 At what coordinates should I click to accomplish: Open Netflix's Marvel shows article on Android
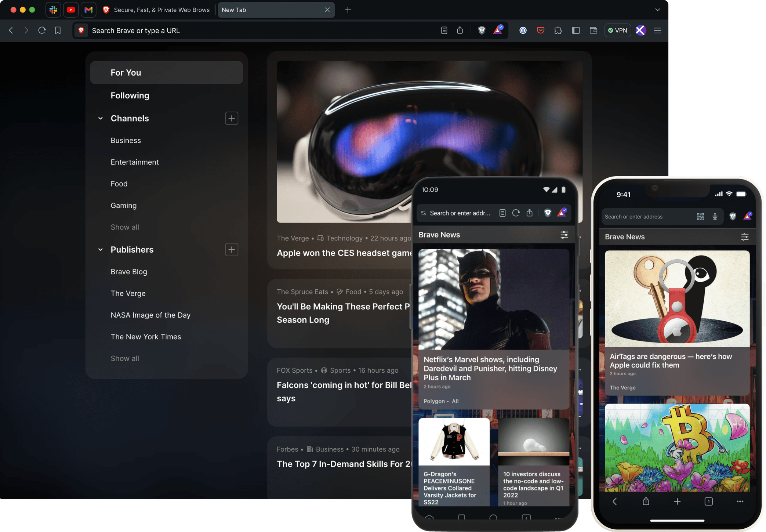pyautogui.click(x=494, y=329)
